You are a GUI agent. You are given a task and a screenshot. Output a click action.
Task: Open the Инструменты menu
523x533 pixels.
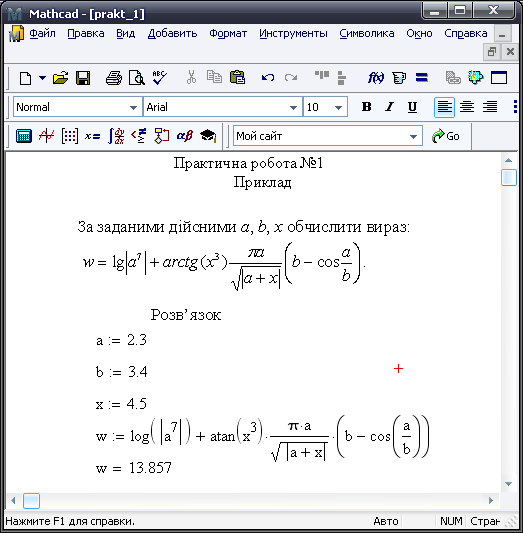click(x=293, y=33)
